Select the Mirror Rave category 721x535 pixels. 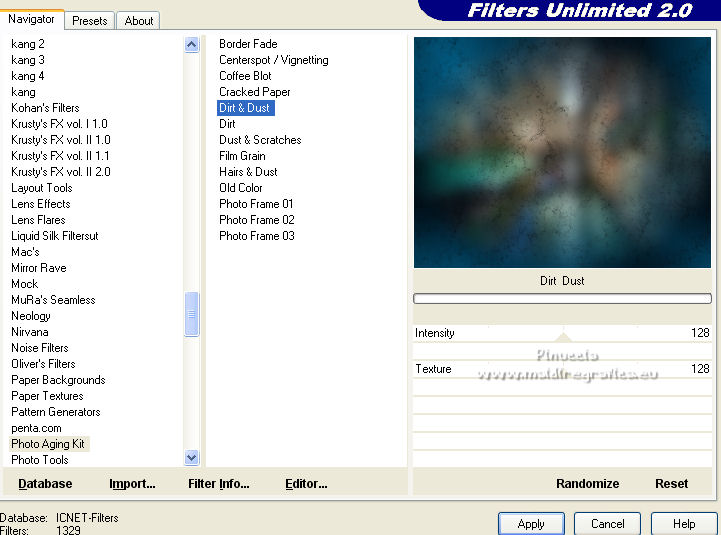[39, 268]
